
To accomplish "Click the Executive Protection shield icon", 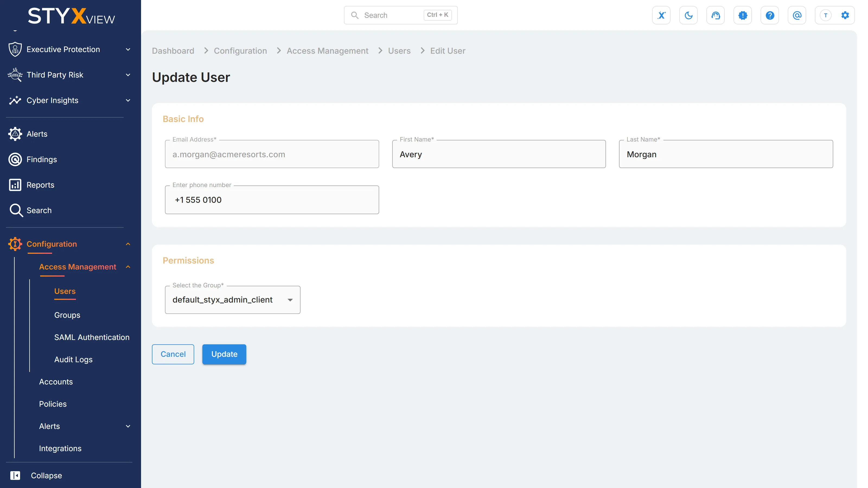I will 15,49.
